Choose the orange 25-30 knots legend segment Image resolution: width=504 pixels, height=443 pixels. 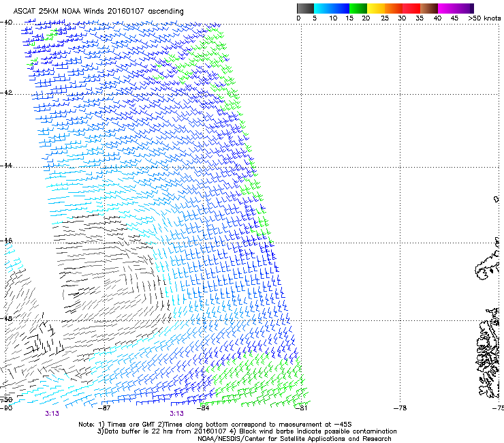coord(394,8)
